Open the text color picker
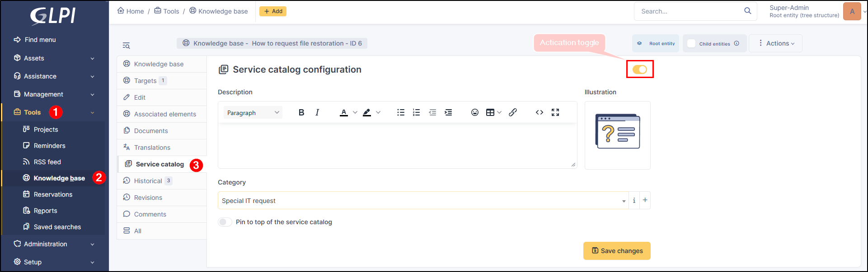This screenshot has height=272, width=868. tap(344, 113)
